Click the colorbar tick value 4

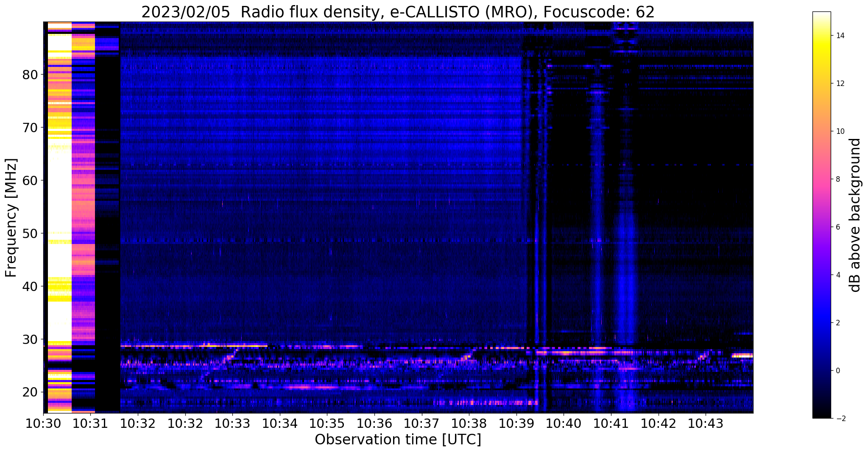(837, 275)
